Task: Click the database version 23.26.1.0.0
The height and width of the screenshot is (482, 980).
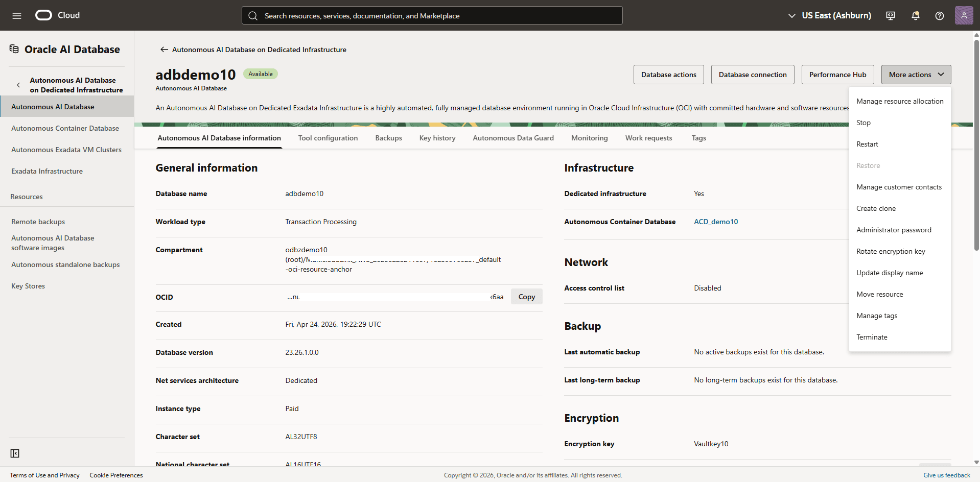Action: 302,352
